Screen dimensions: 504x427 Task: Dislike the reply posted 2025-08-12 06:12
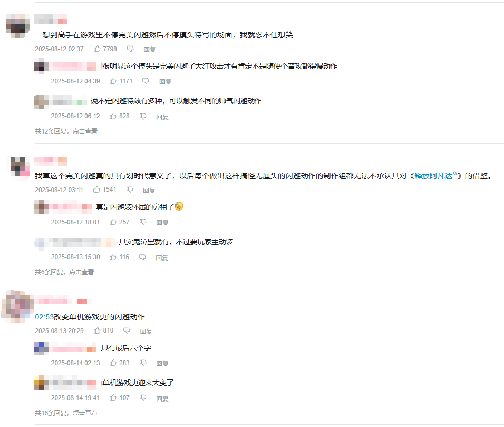click(143, 116)
